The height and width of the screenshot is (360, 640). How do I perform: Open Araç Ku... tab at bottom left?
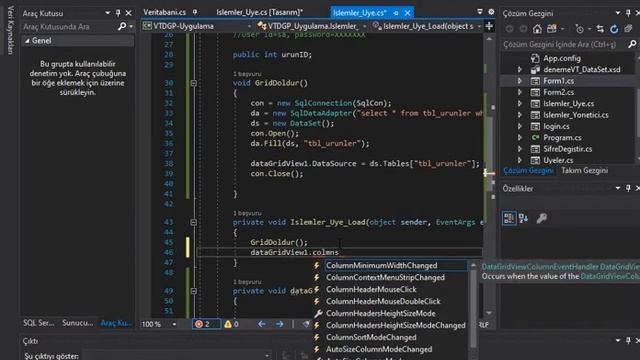click(x=116, y=323)
